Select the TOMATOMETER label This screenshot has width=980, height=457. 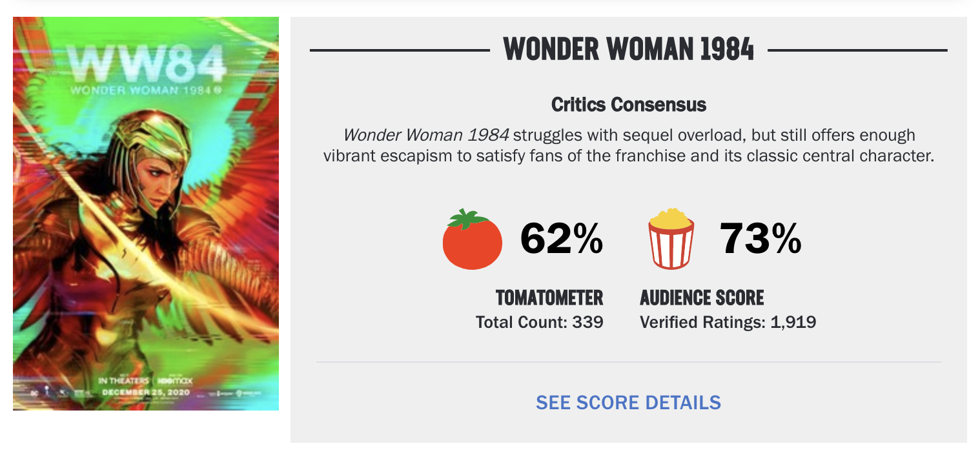549,298
